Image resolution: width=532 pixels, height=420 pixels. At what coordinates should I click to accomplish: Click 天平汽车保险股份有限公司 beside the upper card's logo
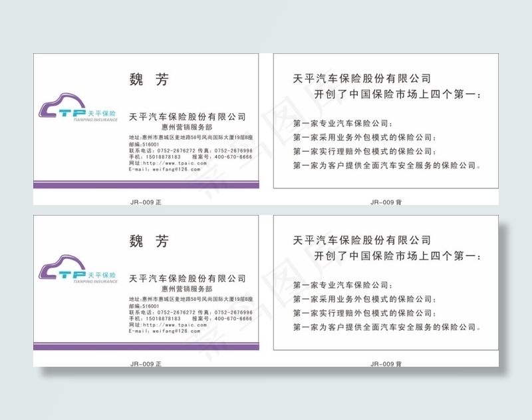(188, 116)
